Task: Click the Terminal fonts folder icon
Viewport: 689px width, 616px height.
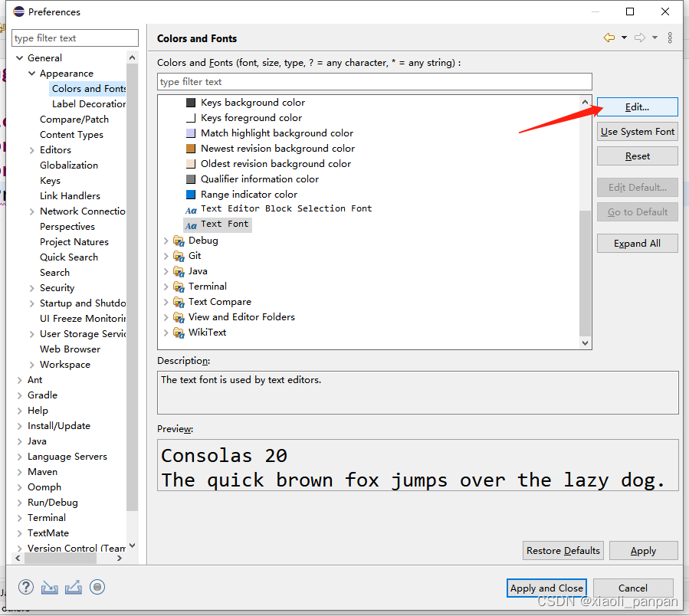Action: coord(179,287)
